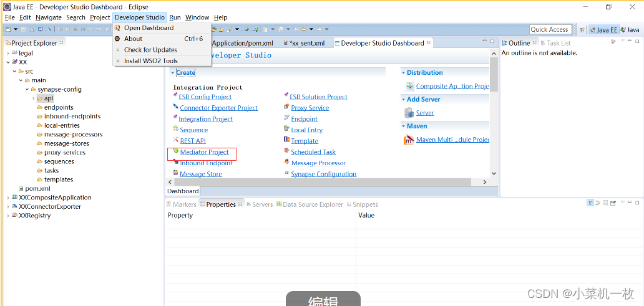This screenshot has width=644, height=306.
Task: Click the dashboard horizontal scrollbar
Action: coord(323,182)
